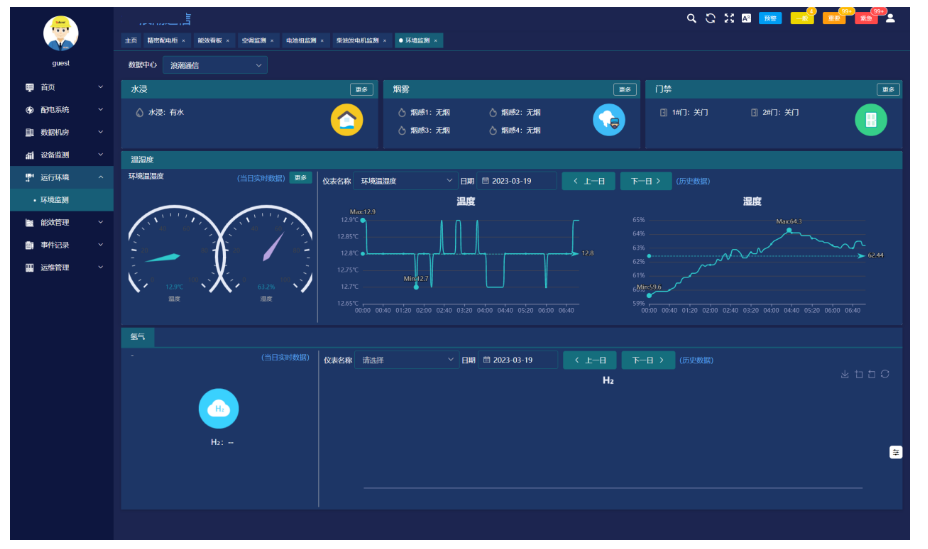The height and width of the screenshot is (549, 928).
Task: Click the search magnifier icon in header
Action: [691, 18]
